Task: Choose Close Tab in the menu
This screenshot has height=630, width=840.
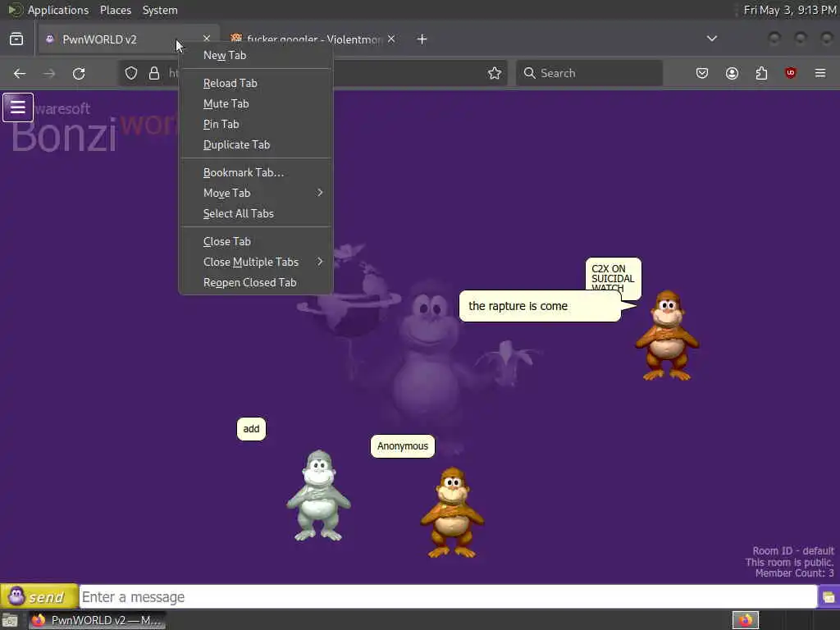Action: coord(256,242)
